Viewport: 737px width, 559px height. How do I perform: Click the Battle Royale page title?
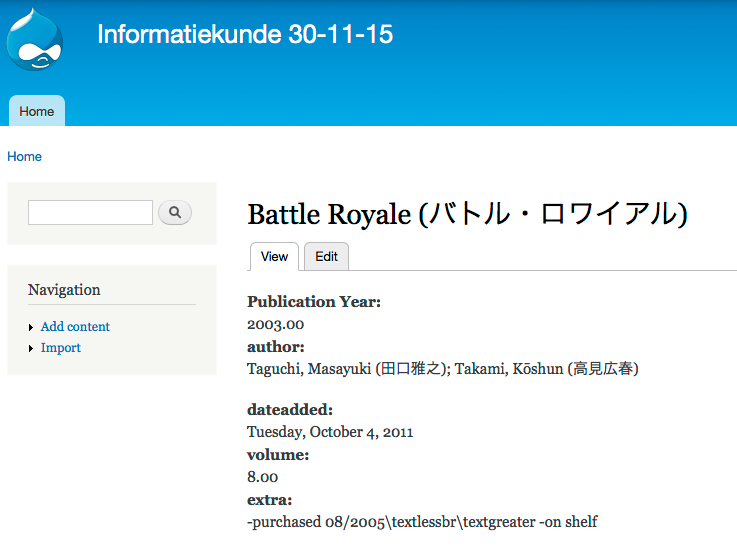[x=467, y=214]
